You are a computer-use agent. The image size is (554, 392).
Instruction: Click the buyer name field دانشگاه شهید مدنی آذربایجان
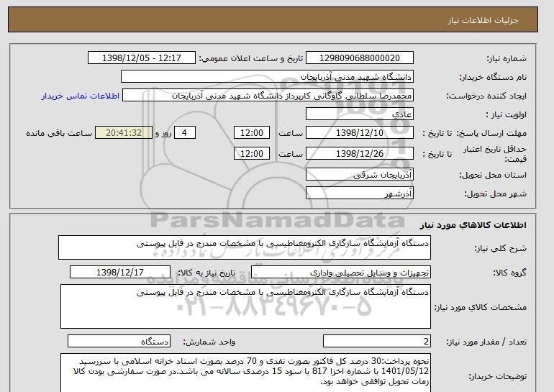pos(267,77)
